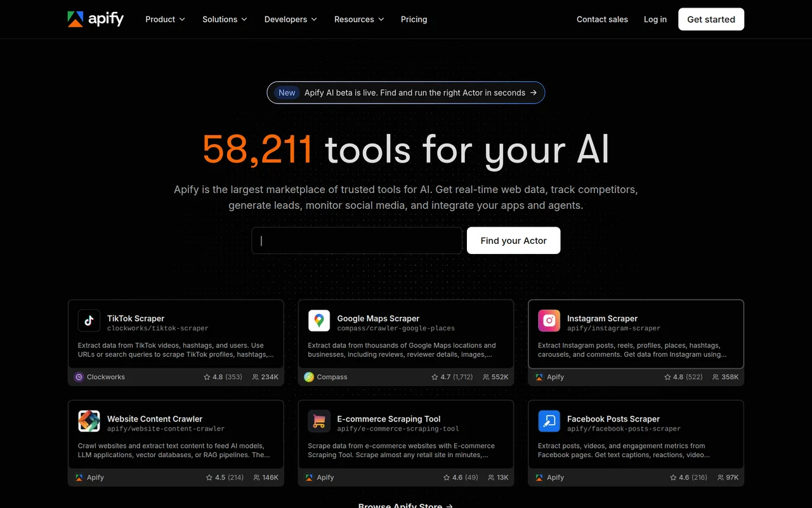Click the Clockworks author avatar icon
Image resolution: width=812 pixels, height=508 pixels.
[x=79, y=377]
